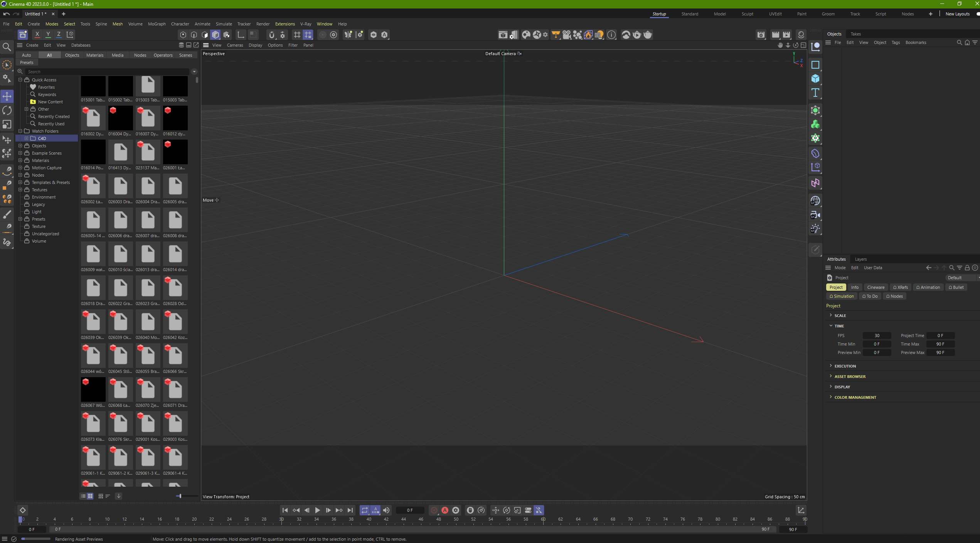The width and height of the screenshot is (980, 543).
Task: Click the FPS value field
Action: (877, 336)
